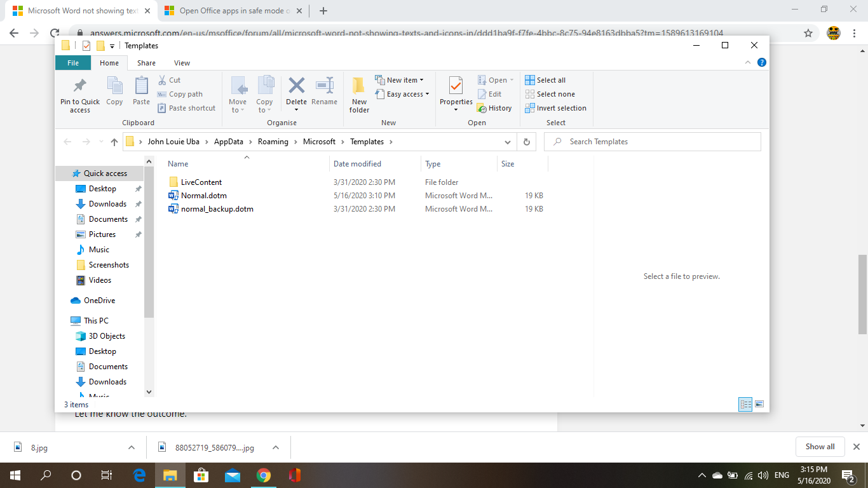Expand the Easy access dropdown
The height and width of the screenshot is (488, 868).
[x=402, y=94]
